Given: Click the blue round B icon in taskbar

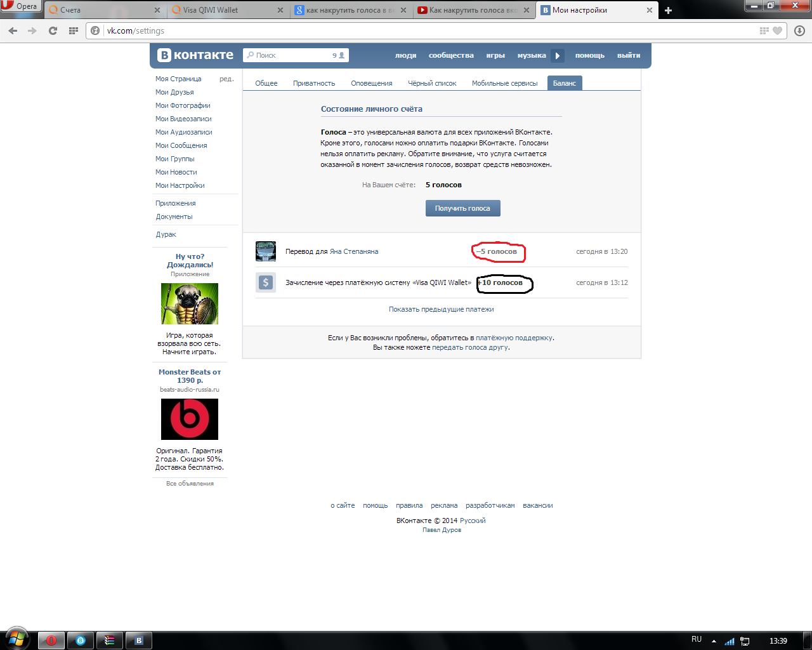Looking at the screenshot, I should point(81,640).
